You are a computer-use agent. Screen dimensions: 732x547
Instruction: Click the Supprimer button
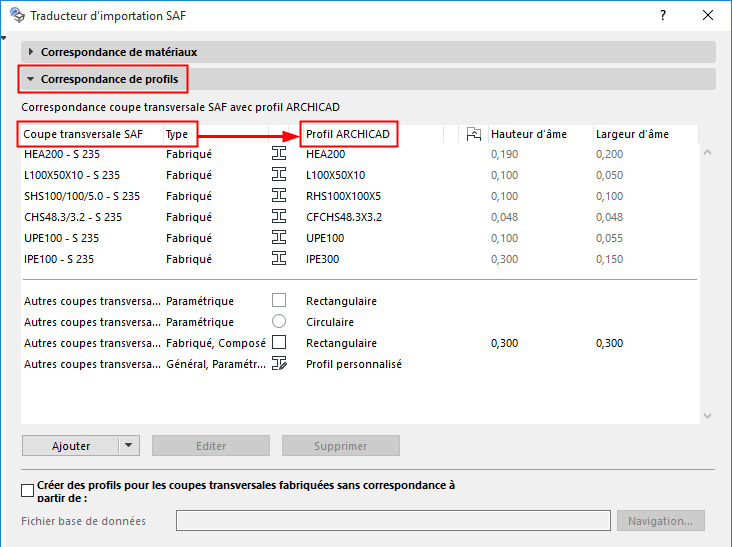point(341,445)
